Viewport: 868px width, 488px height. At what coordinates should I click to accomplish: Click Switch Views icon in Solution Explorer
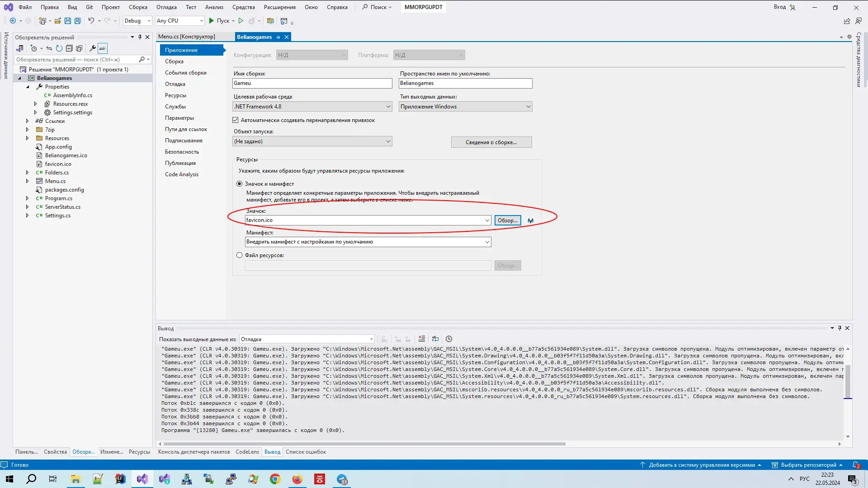point(20,48)
